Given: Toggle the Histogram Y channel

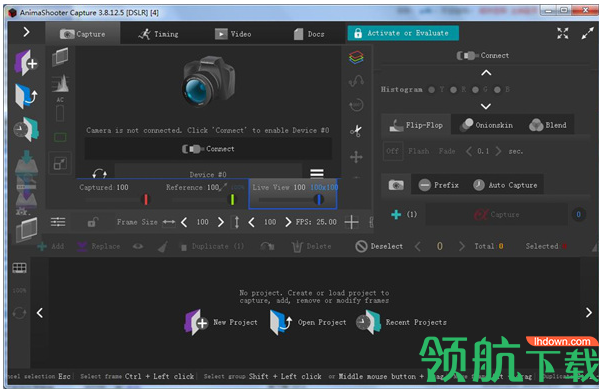Looking at the screenshot, I should tap(432, 89).
